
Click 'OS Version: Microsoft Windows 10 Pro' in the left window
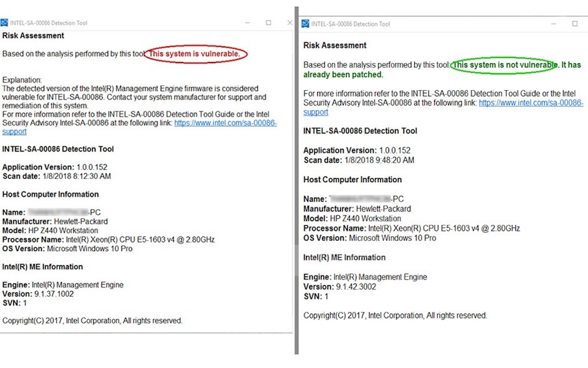coord(68,248)
